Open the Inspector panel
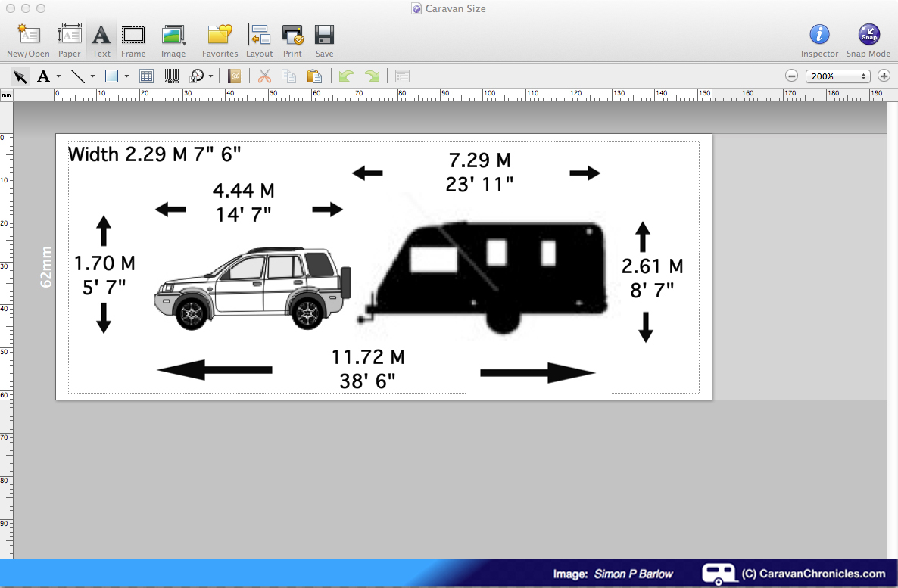The image size is (898, 588). pos(819,40)
